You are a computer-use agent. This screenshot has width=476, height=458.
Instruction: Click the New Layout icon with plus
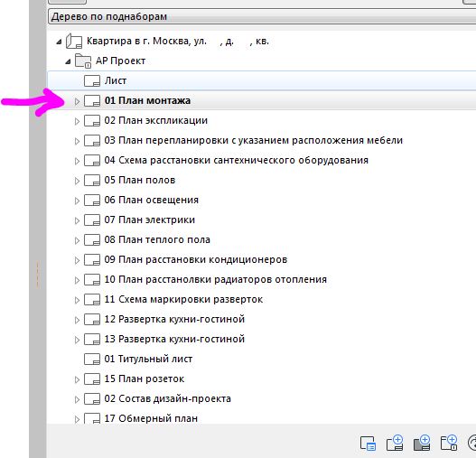(395, 443)
